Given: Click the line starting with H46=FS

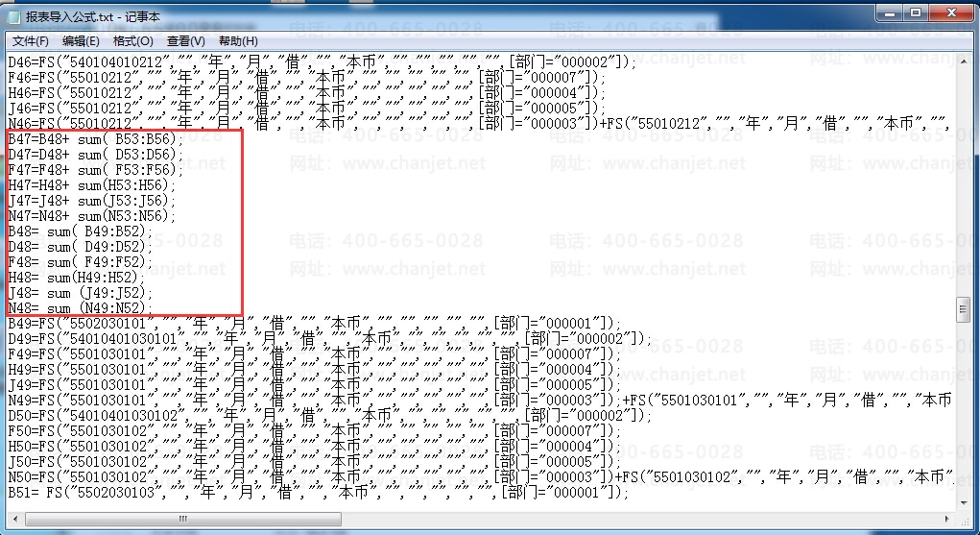Looking at the screenshot, I should (x=307, y=92).
